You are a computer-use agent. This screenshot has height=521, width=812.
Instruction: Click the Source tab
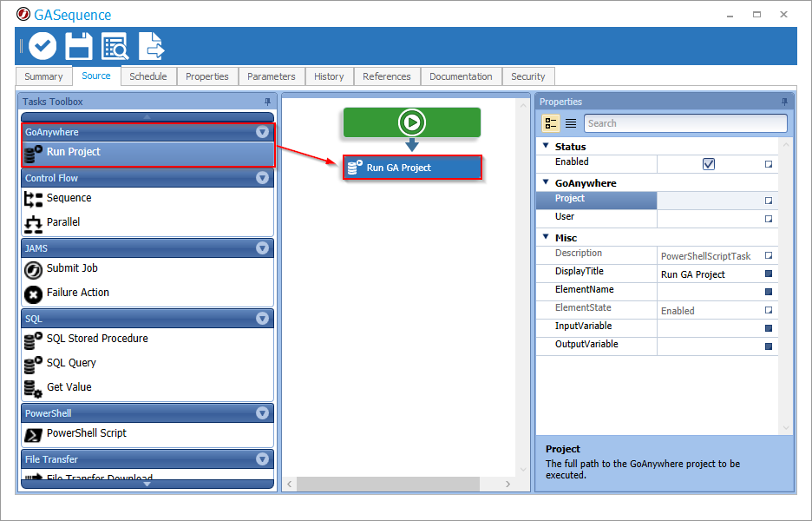coord(96,76)
